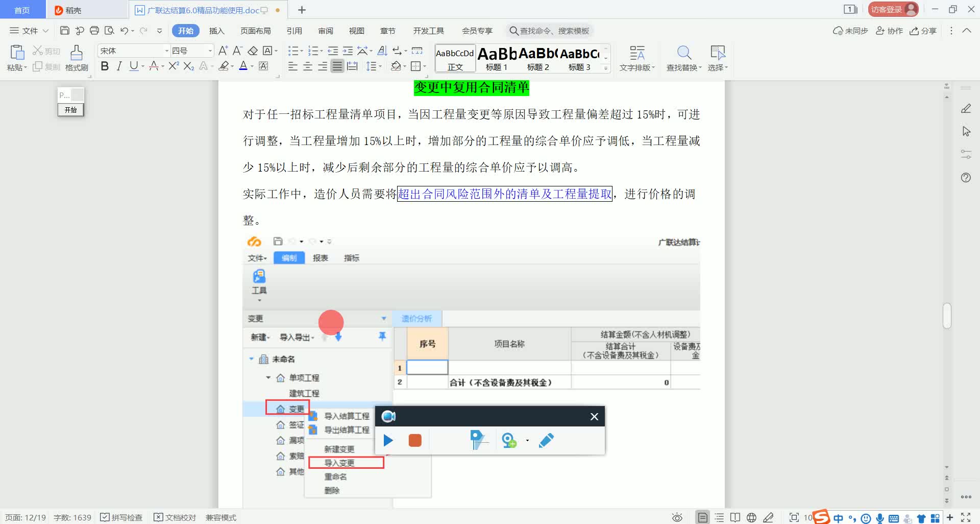Viewport: 980px width, 524px height.
Task: Click the Share button
Action: [923, 31]
